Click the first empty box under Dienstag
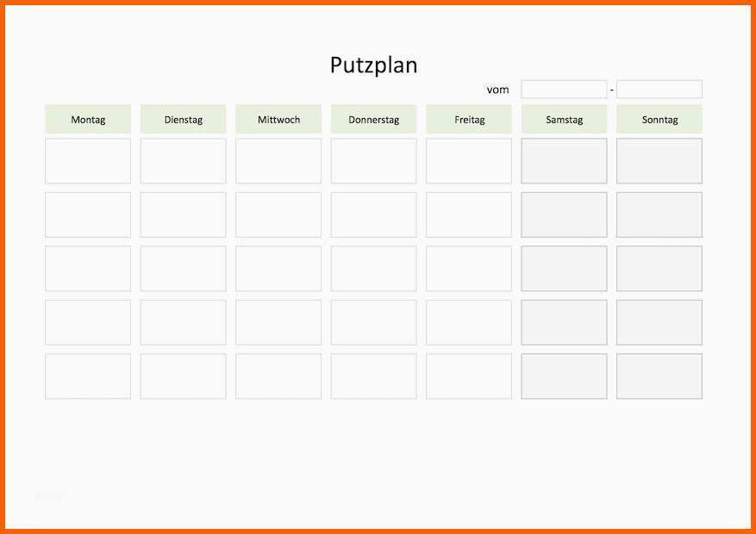The height and width of the screenshot is (534, 756). point(184,161)
